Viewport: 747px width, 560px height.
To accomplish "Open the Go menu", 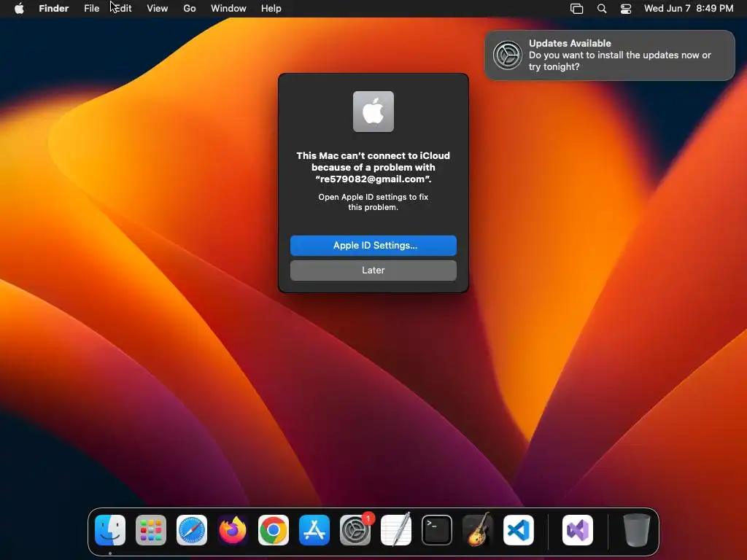I will pos(190,9).
